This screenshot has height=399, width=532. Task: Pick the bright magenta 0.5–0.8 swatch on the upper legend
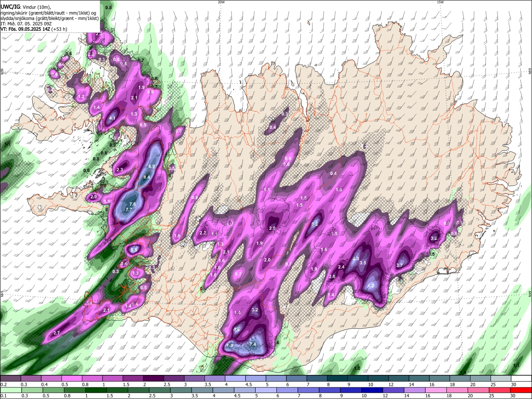71,379
